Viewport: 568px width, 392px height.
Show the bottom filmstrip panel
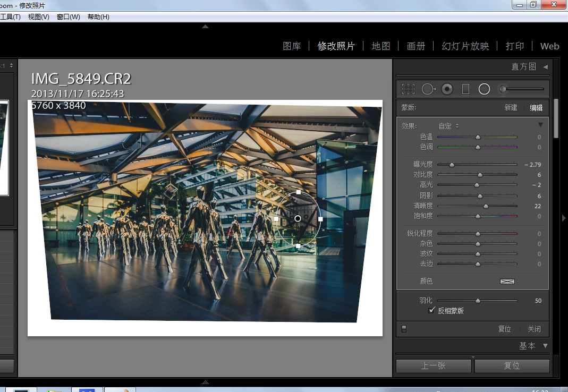click(206, 382)
